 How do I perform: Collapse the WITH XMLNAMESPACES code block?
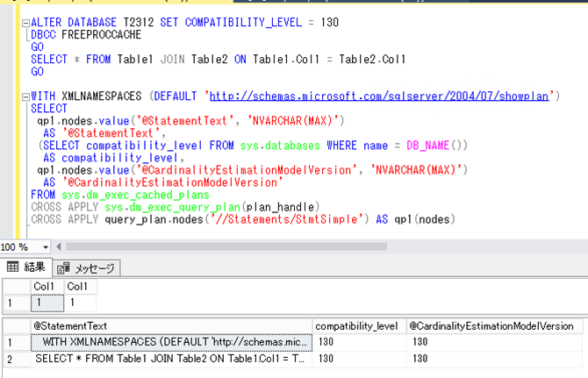[25, 96]
